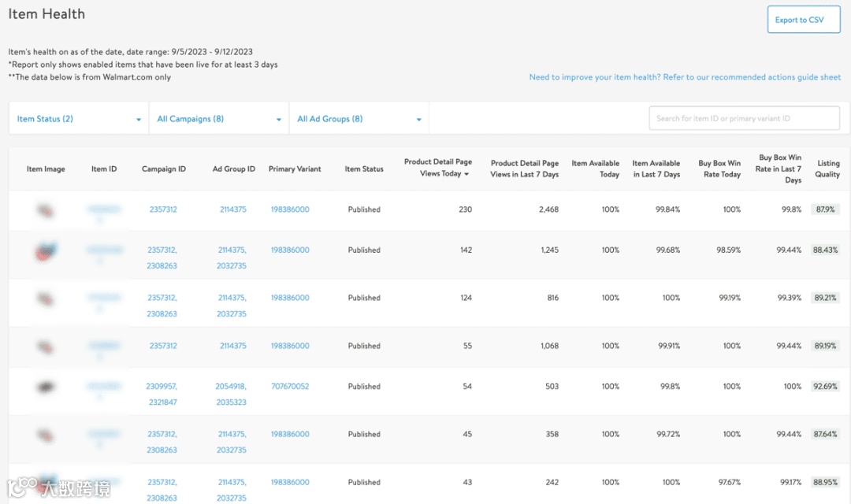Image resolution: width=851 pixels, height=504 pixels.
Task: Sort by Product Detail Page Views Today arrow
Action: coord(466,174)
